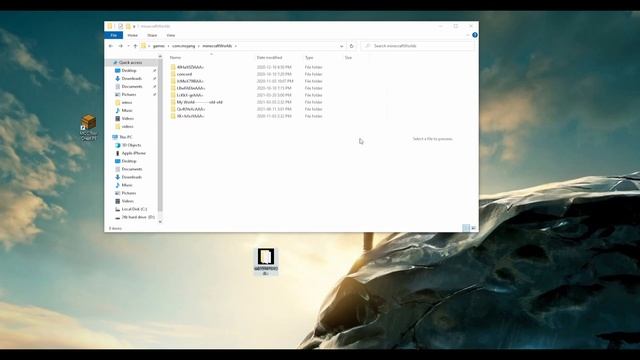Click the Back navigation arrow
This screenshot has width=640, height=360.
click(111, 46)
